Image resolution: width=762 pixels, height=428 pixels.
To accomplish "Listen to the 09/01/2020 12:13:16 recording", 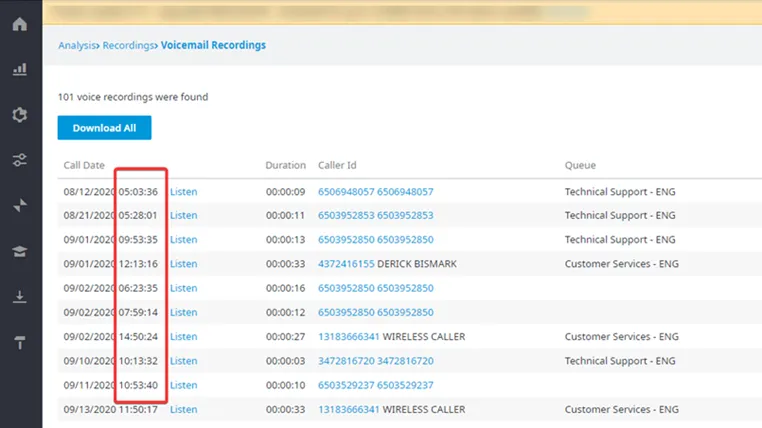I will click(184, 264).
